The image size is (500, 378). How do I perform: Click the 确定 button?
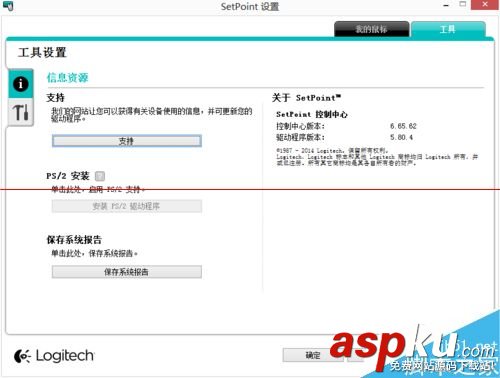313,355
